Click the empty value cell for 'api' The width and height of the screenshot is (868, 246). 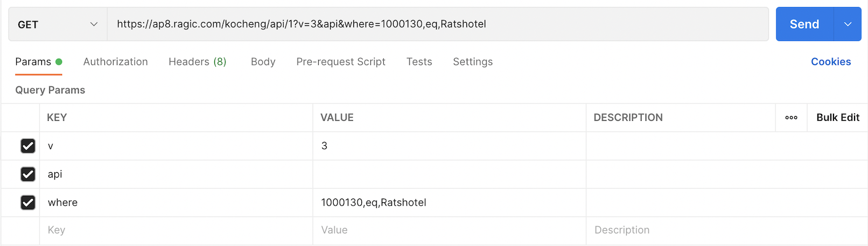[449, 174]
